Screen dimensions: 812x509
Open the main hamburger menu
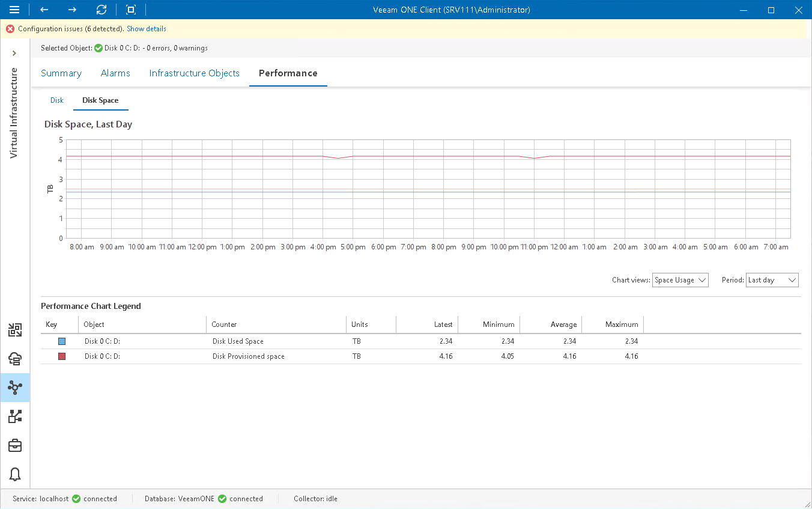[x=15, y=10]
